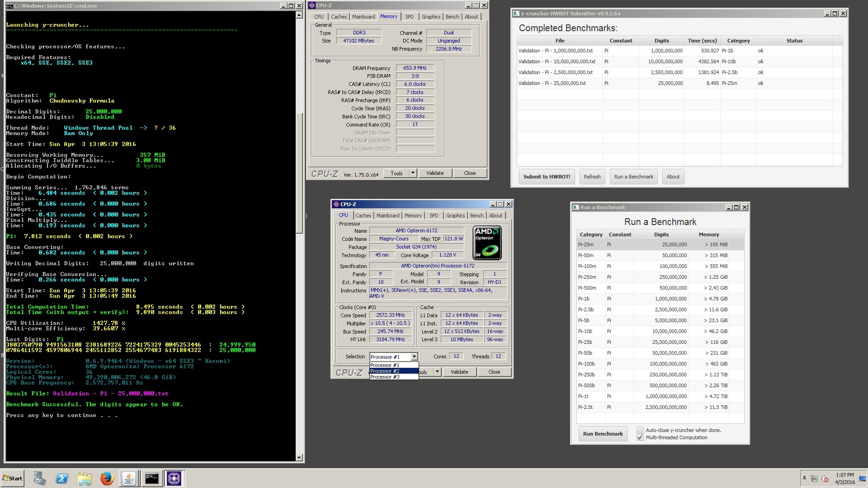Maximize the HWBOT Submitter window
Viewport: 868px width, 488px height.
(835, 14)
